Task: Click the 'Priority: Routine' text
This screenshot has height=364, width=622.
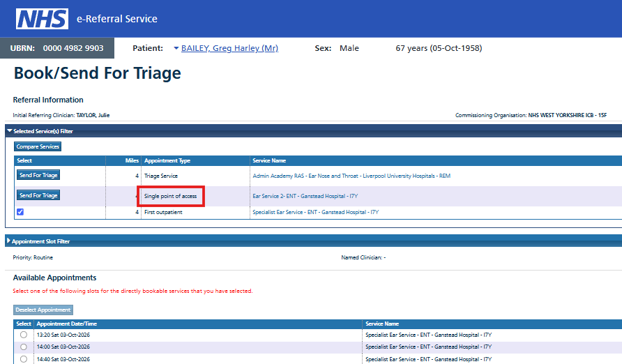Action: [x=33, y=257]
